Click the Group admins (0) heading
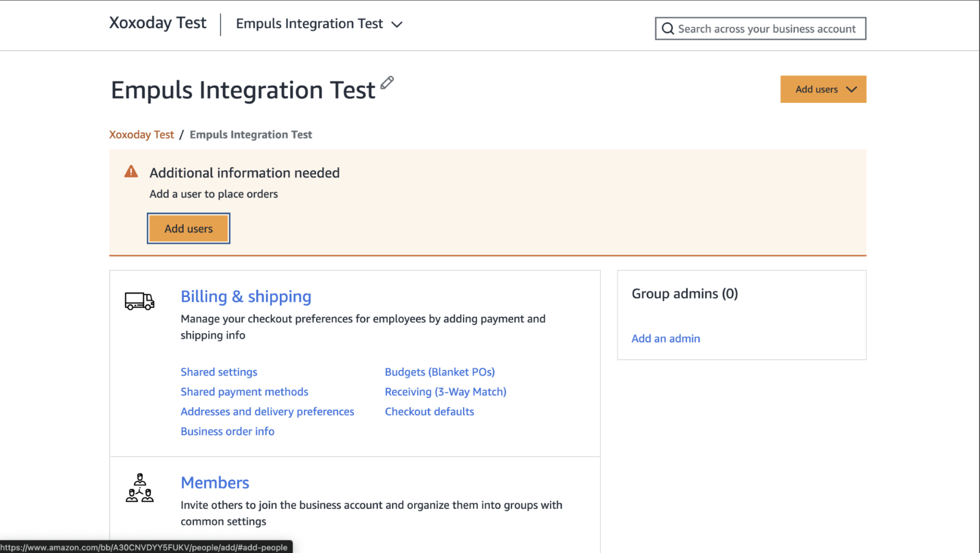This screenshot has width=980, height=553. click(x=685, y=294)
